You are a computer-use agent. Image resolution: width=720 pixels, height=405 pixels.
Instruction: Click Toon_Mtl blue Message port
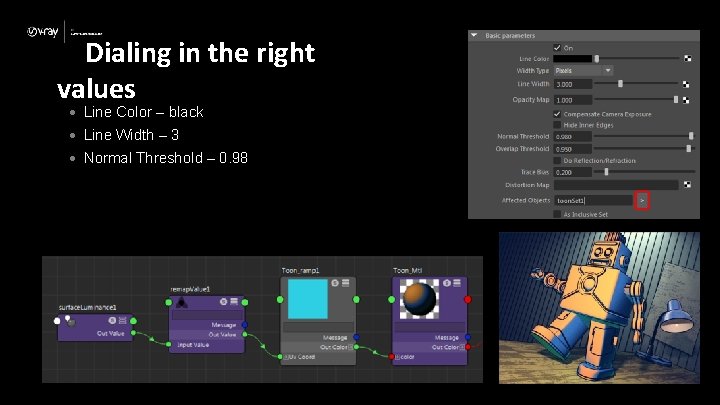pos(468,337)
